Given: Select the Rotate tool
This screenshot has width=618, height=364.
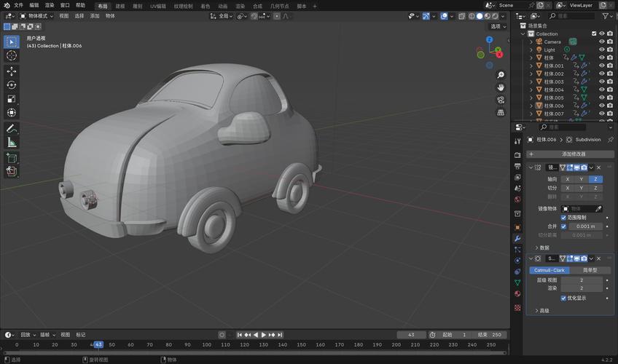Looking at the screenshot, I should (12, 85).
